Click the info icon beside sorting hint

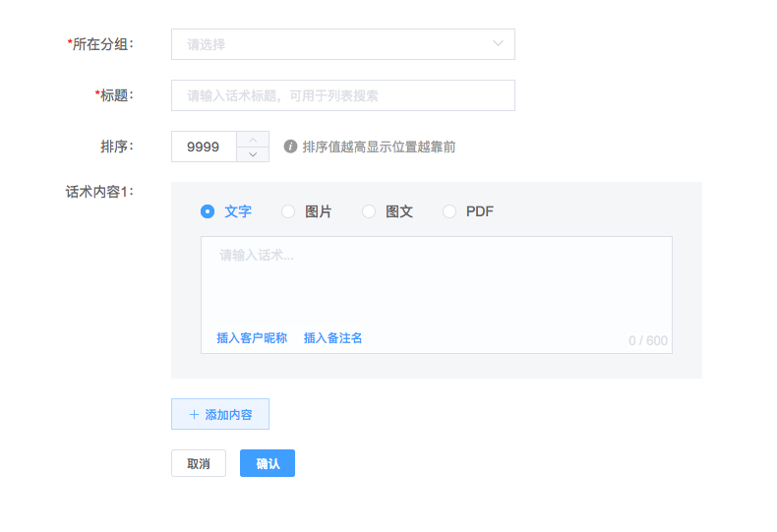[290, 147]
